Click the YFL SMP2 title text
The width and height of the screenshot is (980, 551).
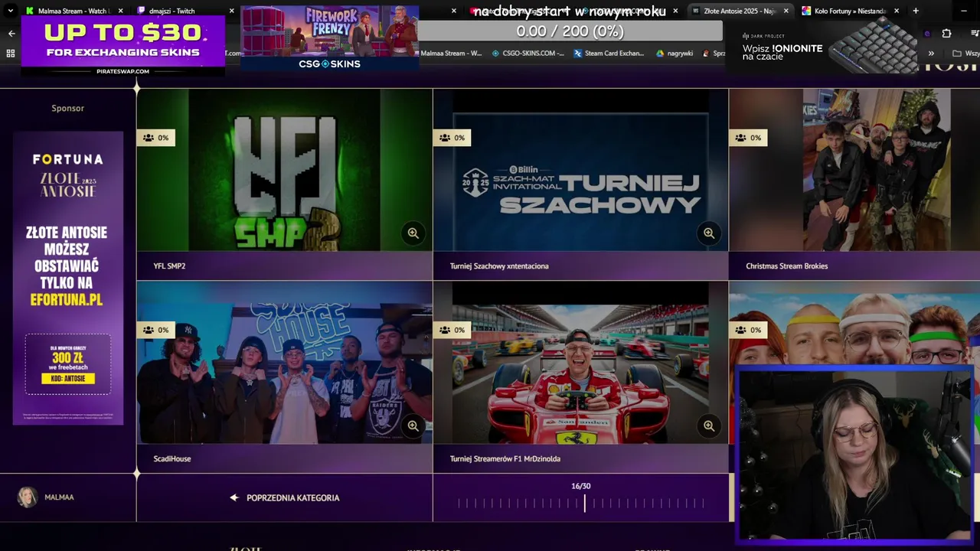pyautogui.click(x=169, y=266)
